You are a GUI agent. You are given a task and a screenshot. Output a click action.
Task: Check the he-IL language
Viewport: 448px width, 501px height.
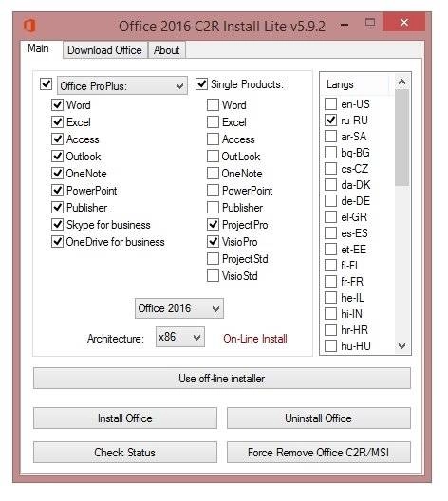(x=330, y=298)
